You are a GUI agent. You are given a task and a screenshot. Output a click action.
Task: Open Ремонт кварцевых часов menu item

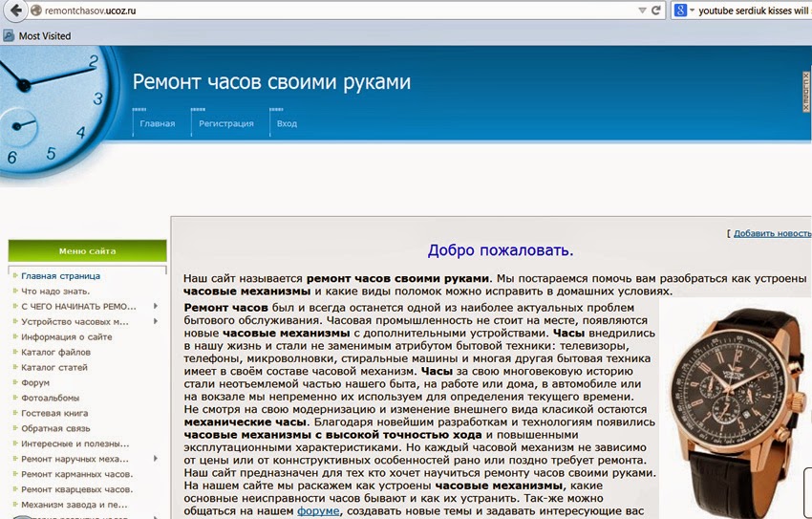pyautogui.click(x=77, y=489)
